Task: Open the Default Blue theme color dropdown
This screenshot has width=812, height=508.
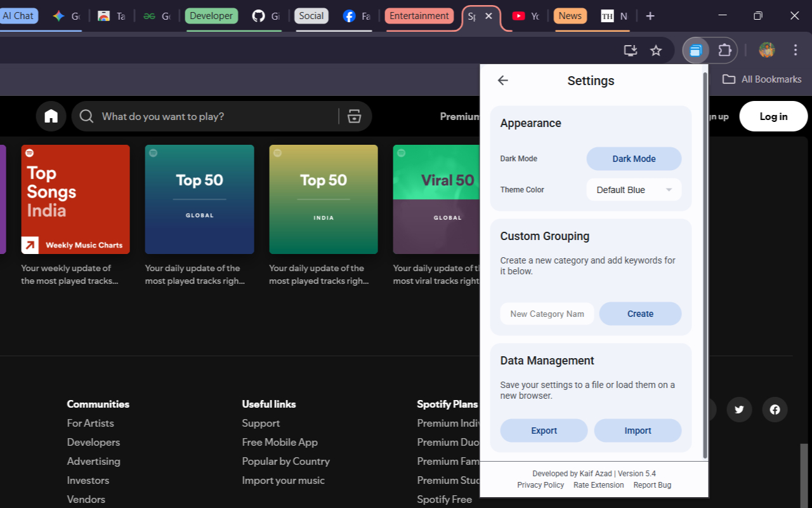Action: point(633,189)
